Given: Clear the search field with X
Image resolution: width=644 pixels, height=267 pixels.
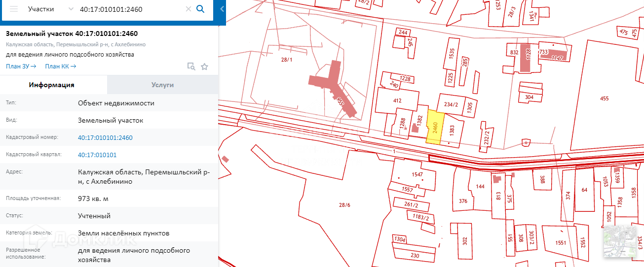Looking at the screenshot, I should [188, 9].
